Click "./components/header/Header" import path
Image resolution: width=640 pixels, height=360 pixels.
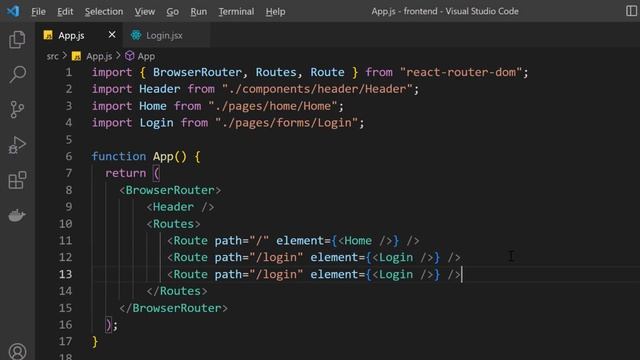coord(317,89)
